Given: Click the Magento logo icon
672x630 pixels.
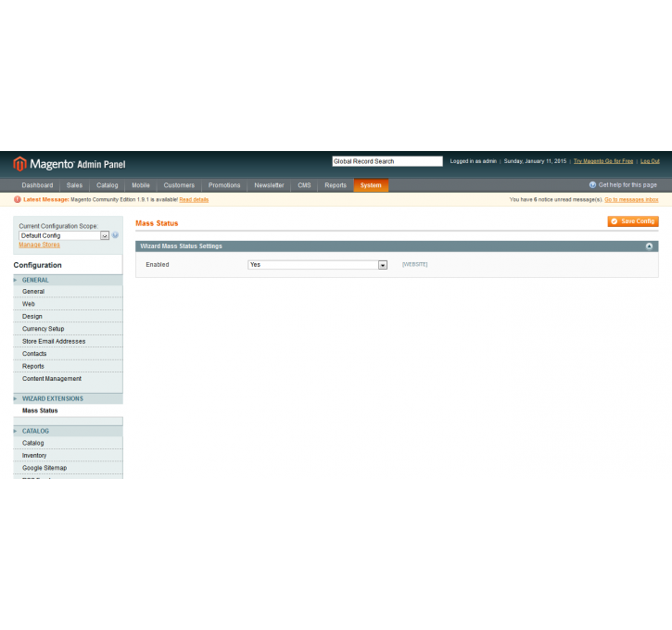Looking at the screenshot, I should 19,164.
